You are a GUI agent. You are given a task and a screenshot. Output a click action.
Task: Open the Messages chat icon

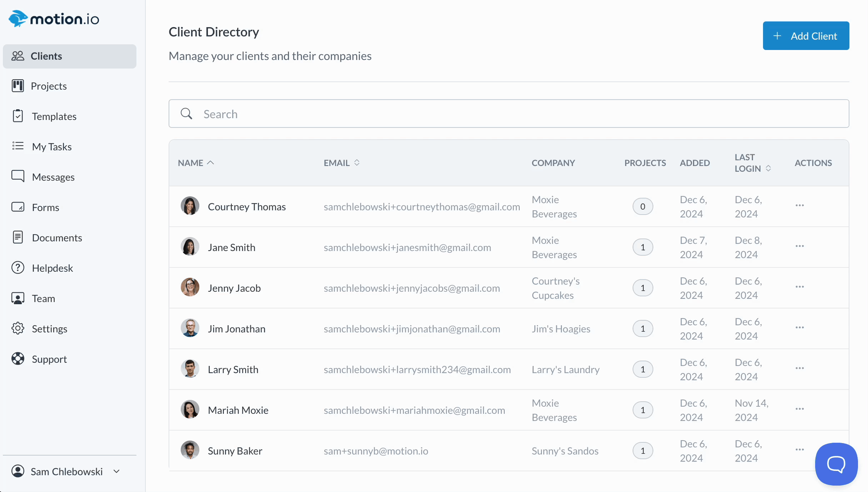click(x=18, y=176)
